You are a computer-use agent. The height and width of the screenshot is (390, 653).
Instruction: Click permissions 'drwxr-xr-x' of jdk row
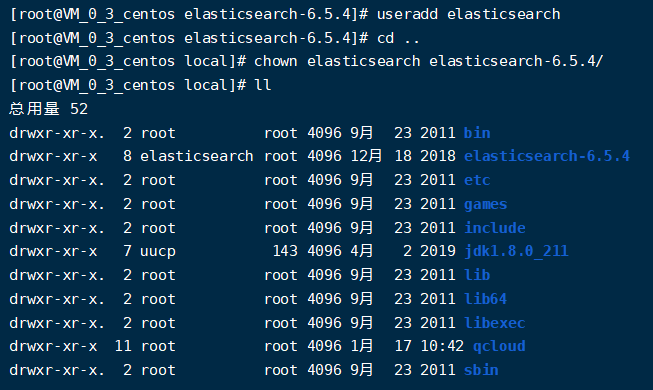[53, 251]
